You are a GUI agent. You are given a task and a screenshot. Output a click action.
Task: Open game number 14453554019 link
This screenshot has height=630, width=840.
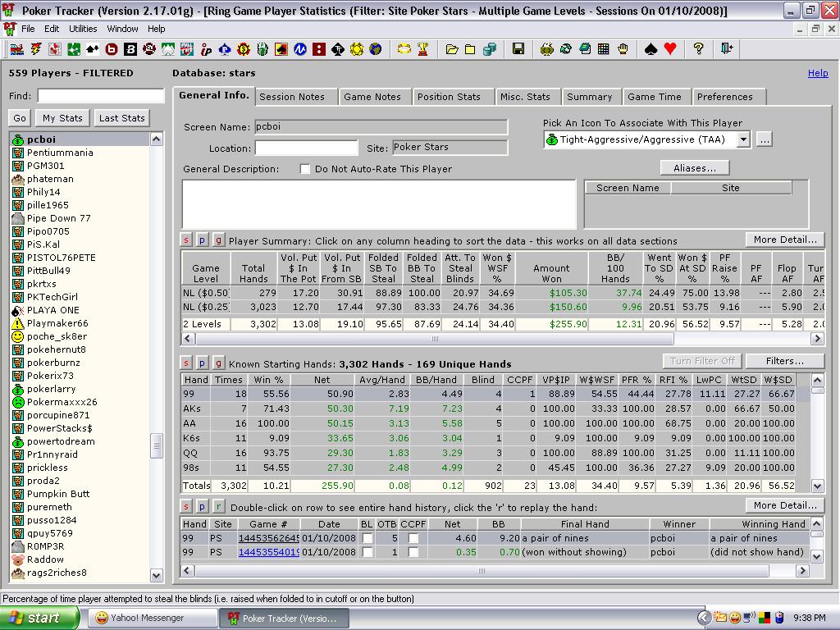coord(268,552)
